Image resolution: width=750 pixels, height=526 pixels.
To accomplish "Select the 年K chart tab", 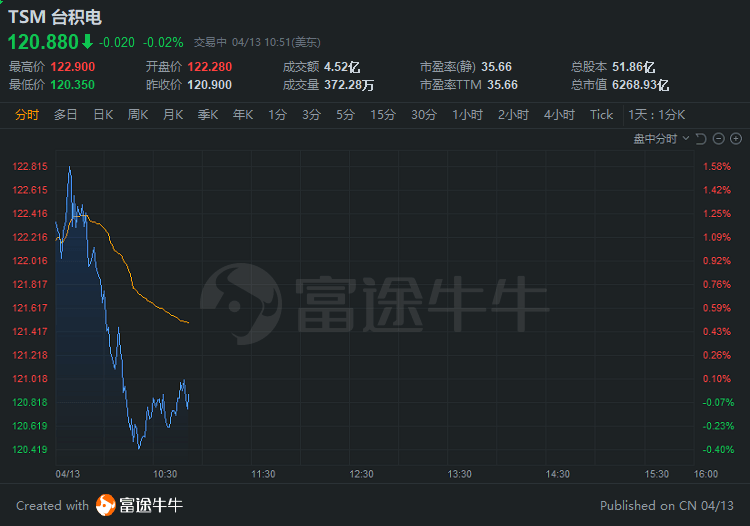I will 243,115.
